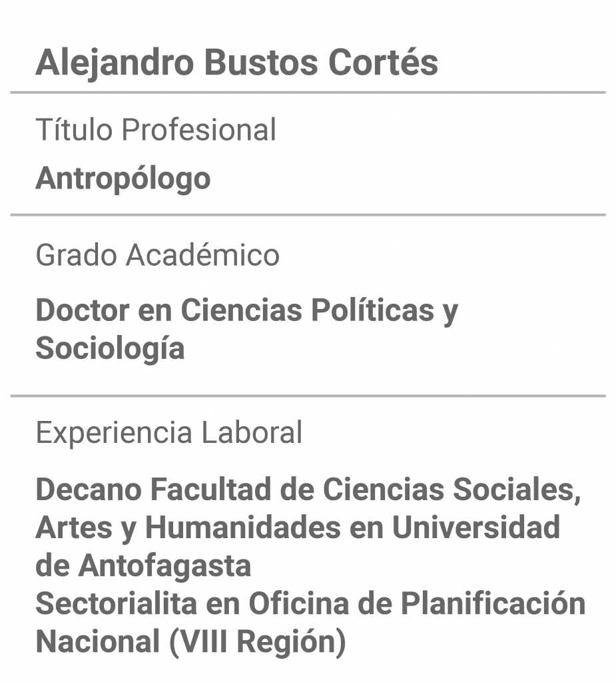Click the word Laboral
This screenshot has width=616, height=682.
pos(252,433)
